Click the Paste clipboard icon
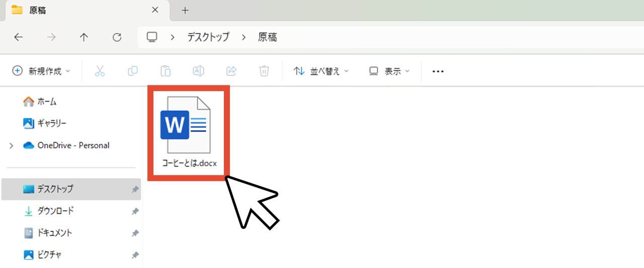644x268 pixels. pyautogui.click(x=166, y=71)
